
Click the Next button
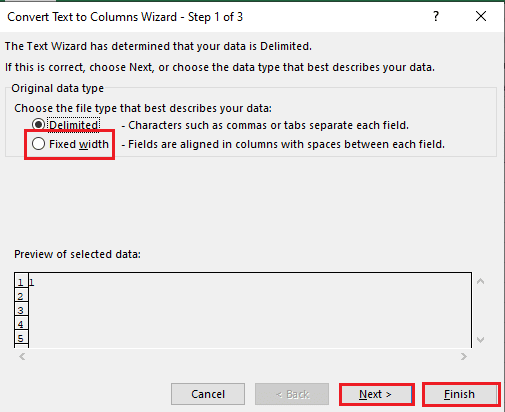[377, 394]
